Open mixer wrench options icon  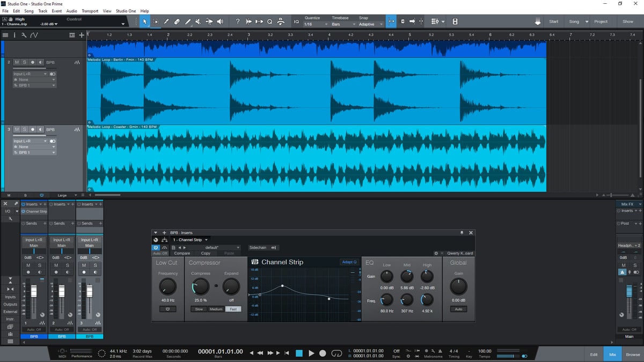pyautogui.click(x=10, y=219)
